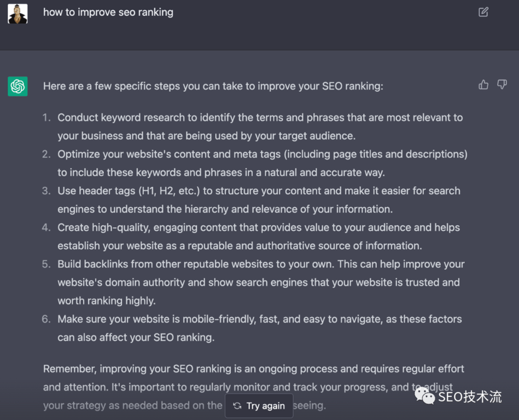The width and height of the screenshot is (519, 420).
Task: Click the step about building backlinks
Action: coord(261,282)
